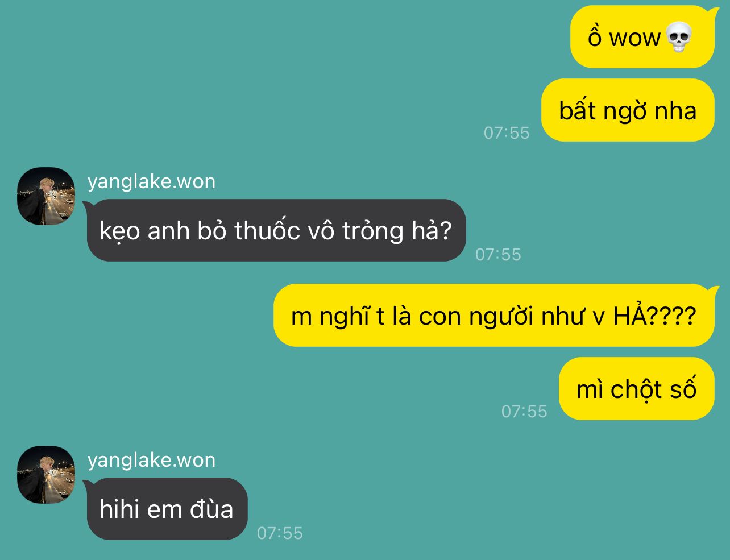Tap the lower yanglake.won sender name
Viewport: 730px width, 560px height.
tap(152, 460)
